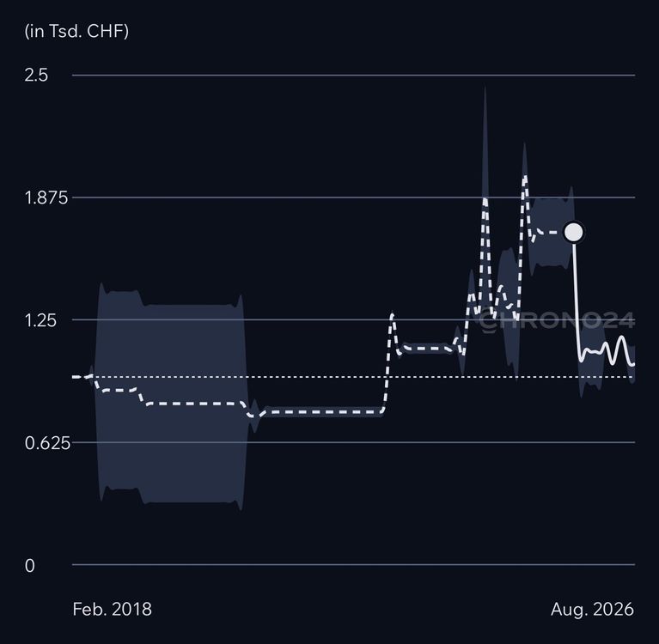
Task: Click the Feb. 2018 start date label
Action: 113,609
